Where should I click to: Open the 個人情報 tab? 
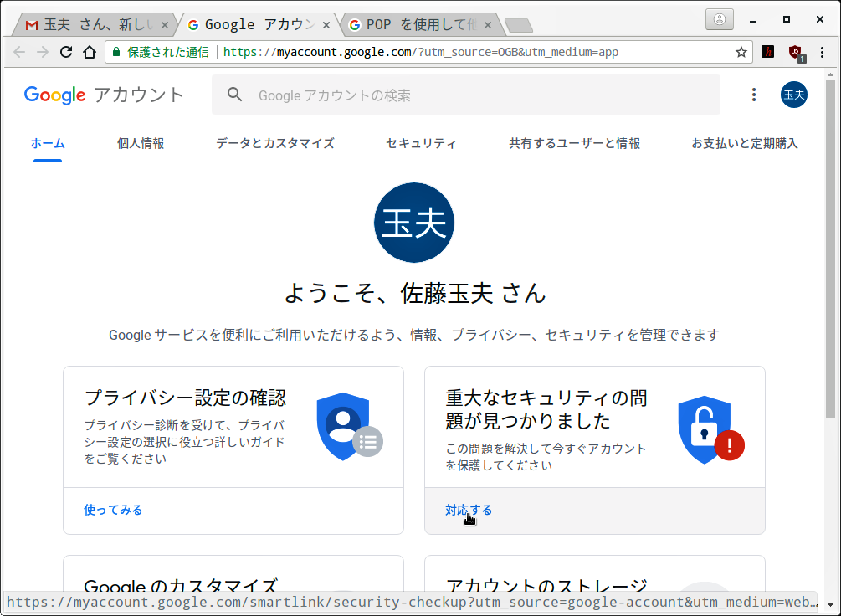tap(141, 143)
